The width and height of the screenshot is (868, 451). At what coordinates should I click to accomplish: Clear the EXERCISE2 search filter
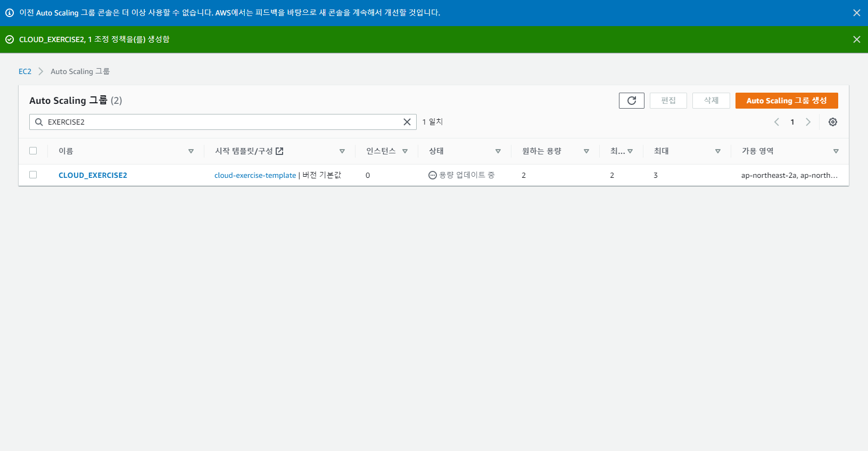pyautogui.click(x=407, y=122)
